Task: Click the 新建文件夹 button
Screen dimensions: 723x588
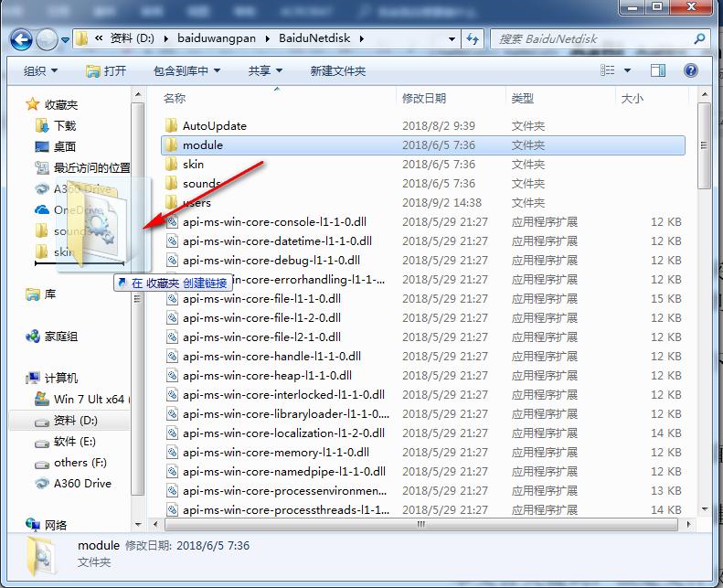Action: coord(337,70)
